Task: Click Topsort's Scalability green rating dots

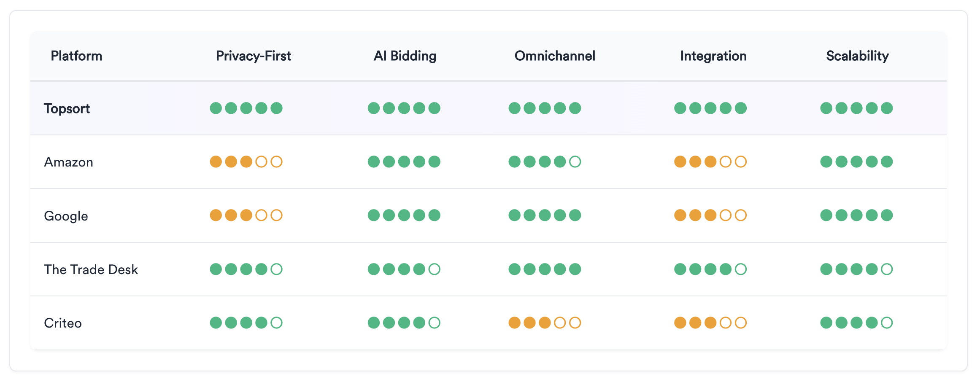Action: pos(856,108)
